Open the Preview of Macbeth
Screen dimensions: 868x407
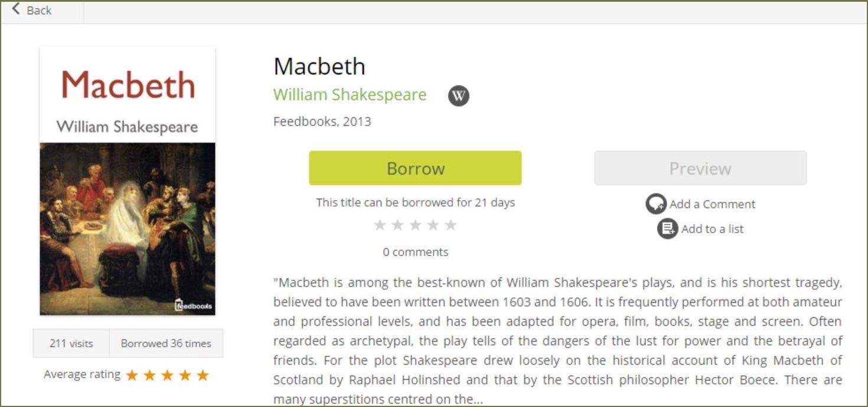(x=700, y=168)
